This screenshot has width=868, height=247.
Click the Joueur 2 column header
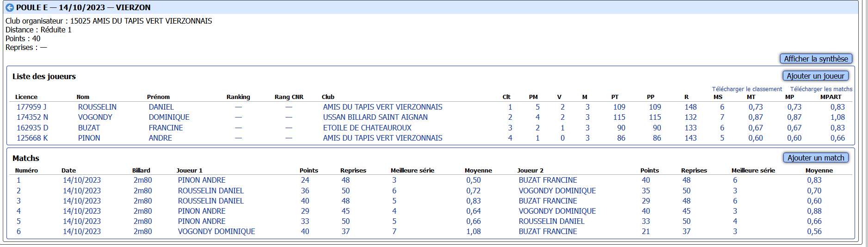click(530, 170)
